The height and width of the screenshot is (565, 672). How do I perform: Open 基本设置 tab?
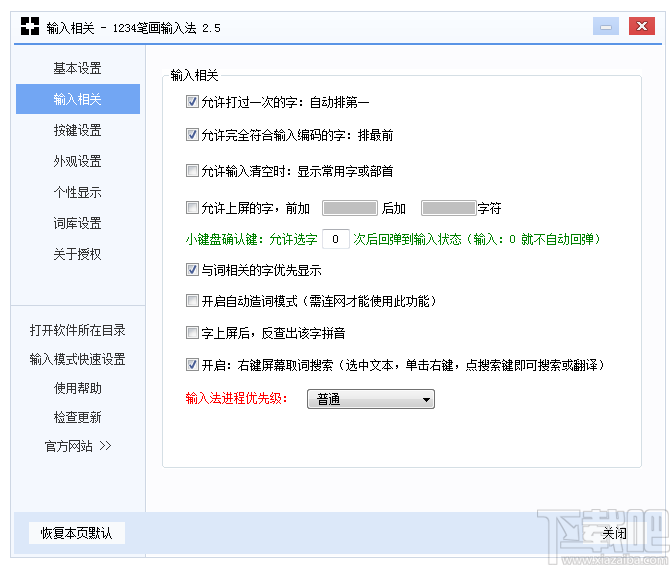click(78, 68)
